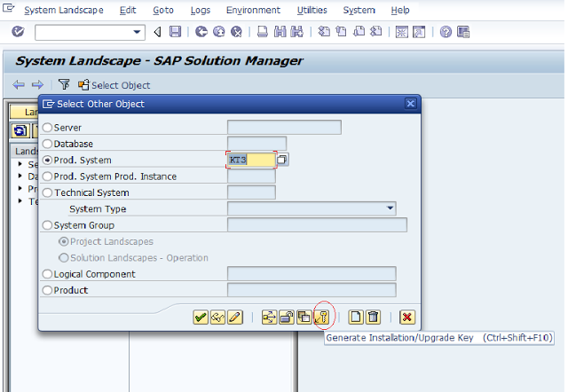Open the command field dropdown arrow
568x392 pixels.
tap(137, 32)
